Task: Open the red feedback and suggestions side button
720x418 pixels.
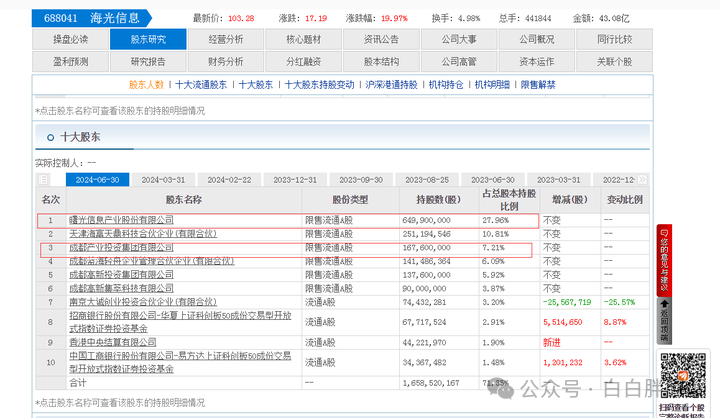Action: [664, 260]
